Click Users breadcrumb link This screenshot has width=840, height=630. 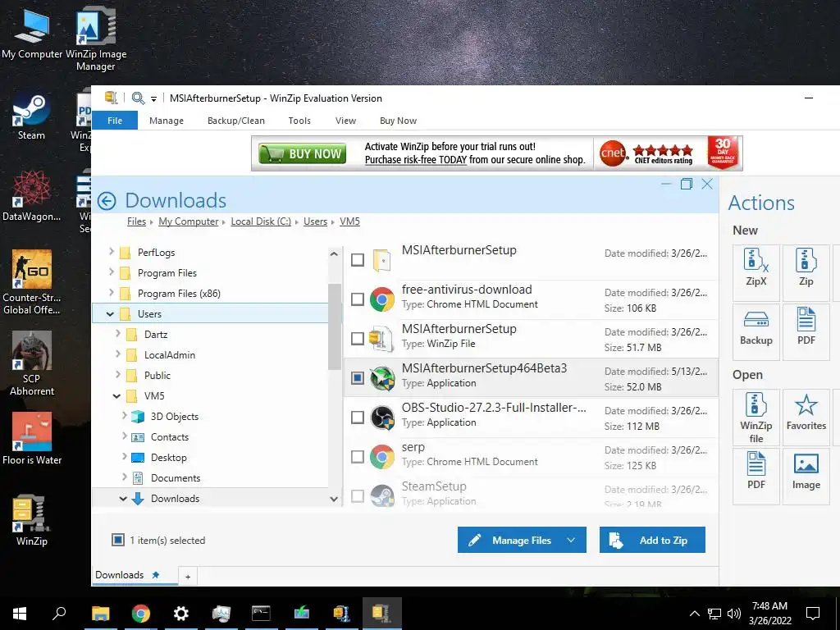[315, 221]
